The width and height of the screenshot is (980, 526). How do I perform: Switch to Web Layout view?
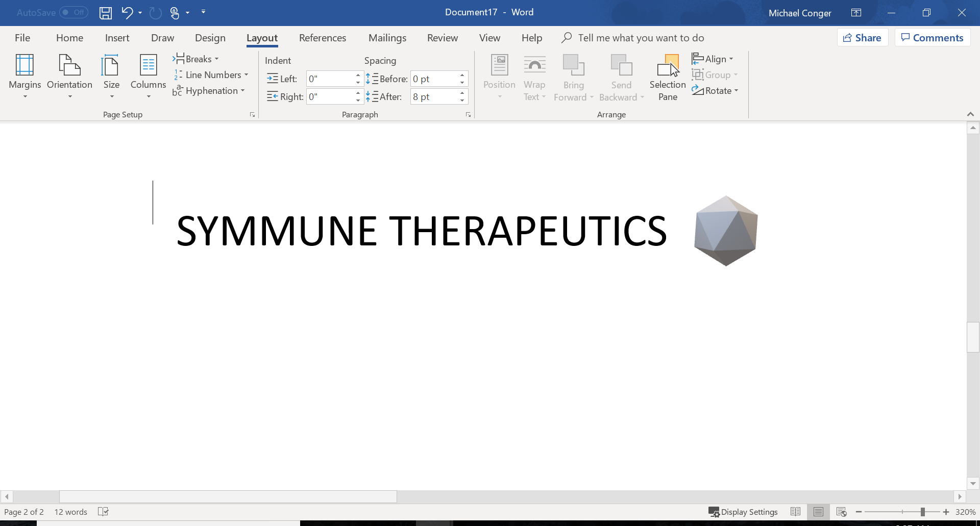(x=842, y=512)
